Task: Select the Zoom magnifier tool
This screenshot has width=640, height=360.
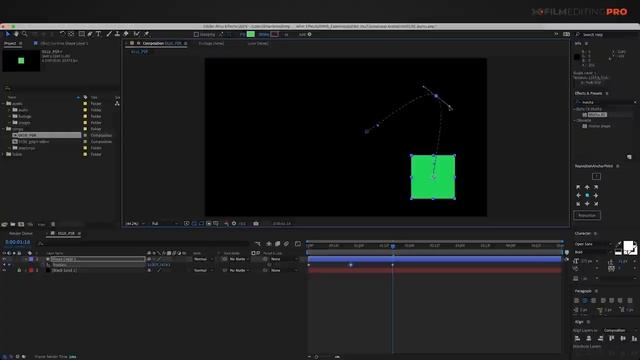Action: coord(24,34)
